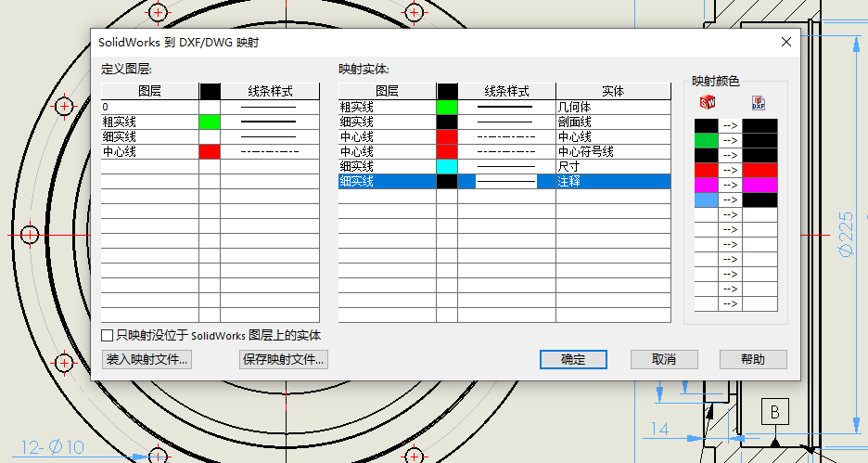The image size is (868, 463).
Task: Toggle the 只映射没位于 SolidWorks 图层上的实体 checkbox
Action: coord(108,335)
